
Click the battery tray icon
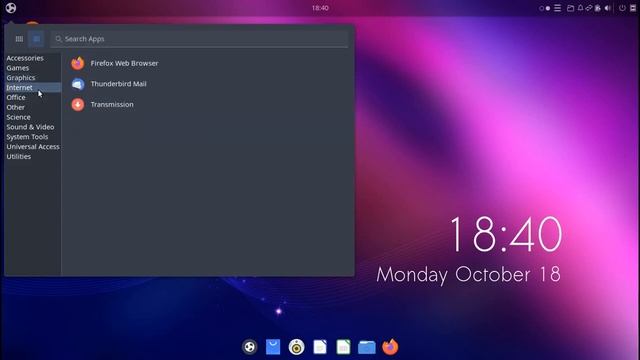point(598,8)
